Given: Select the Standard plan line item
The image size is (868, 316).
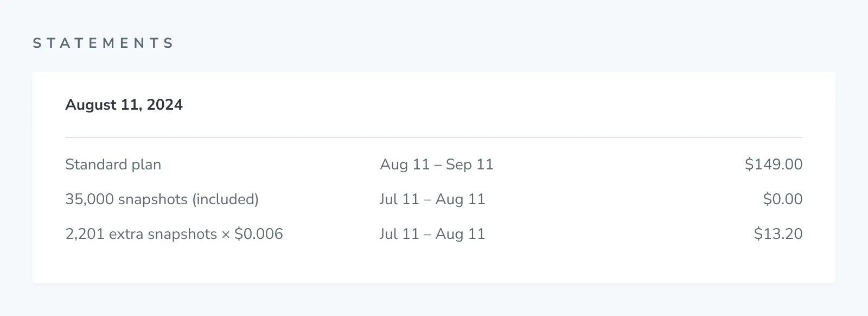Looking at the screenshot, I should coord(113,165).
